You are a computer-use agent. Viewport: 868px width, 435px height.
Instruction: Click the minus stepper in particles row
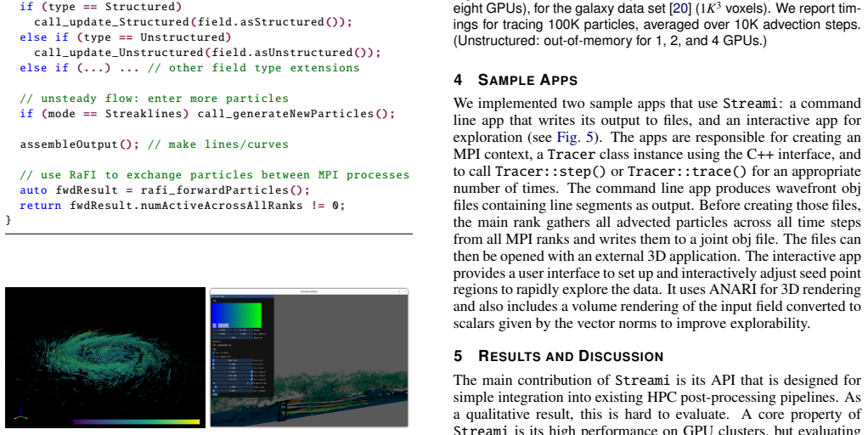point(247,383)
